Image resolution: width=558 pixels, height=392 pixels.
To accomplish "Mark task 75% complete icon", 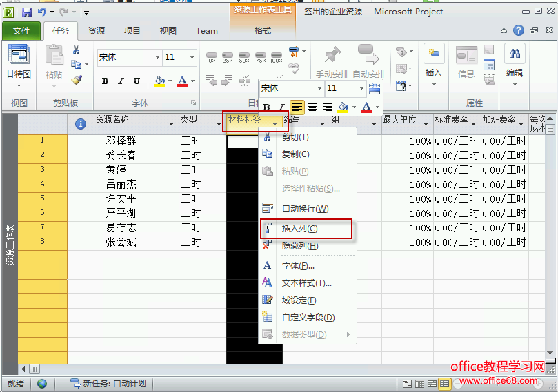I will click(x=261, y=57).
